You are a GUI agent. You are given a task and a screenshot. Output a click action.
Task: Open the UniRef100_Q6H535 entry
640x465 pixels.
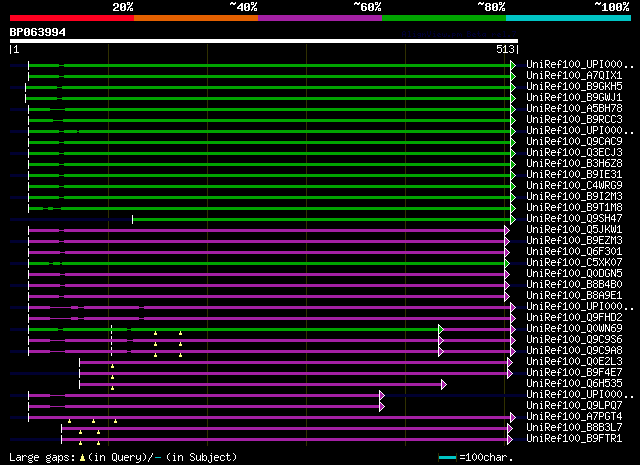point(574,384)
